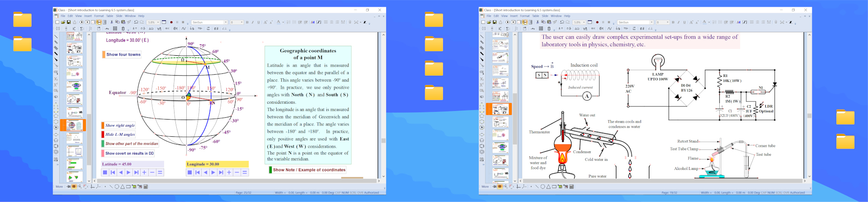Open font color arrow in right window
The height and width of the screenshot is (202, 868).
[709, 22]
